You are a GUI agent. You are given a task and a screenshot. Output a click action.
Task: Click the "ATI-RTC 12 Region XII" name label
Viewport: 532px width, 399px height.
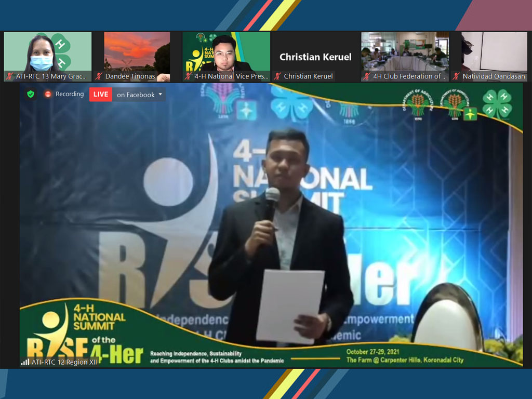[x=64, y=362]
